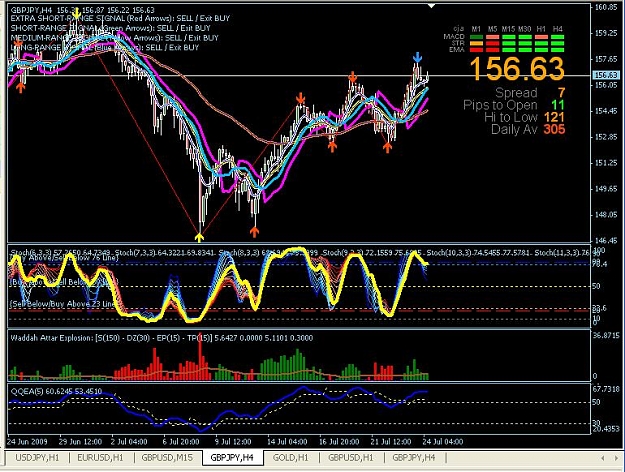
Task: Click the Daily Av 305 readout
Action: point(528,129)
